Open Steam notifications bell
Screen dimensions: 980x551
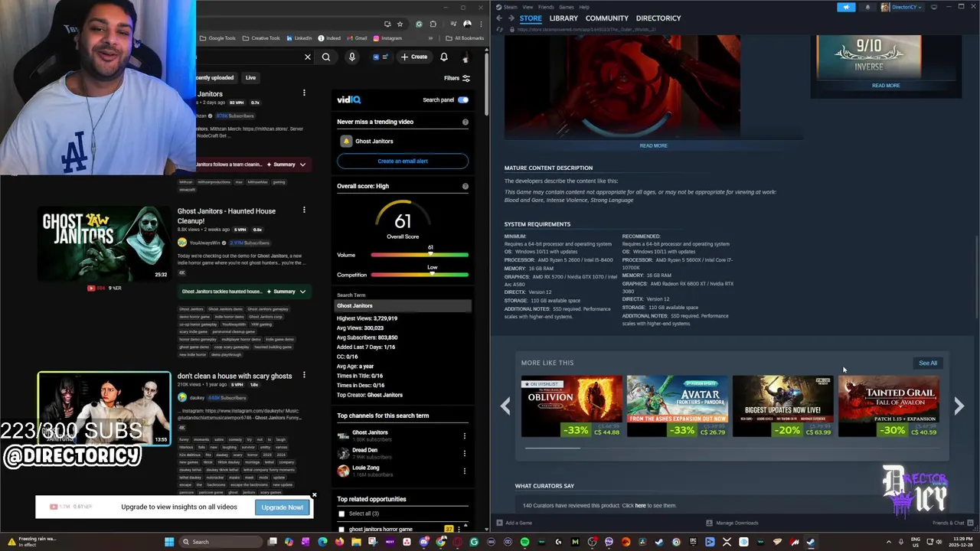tap(867, 7)
